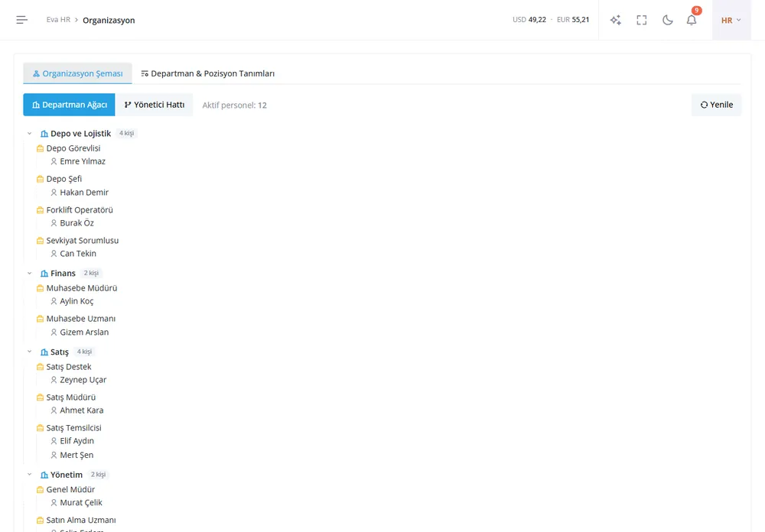765x532 pixels.
Task: Click the Muhasebe Müdürü briefcase icon
Action: pos(40,288)
